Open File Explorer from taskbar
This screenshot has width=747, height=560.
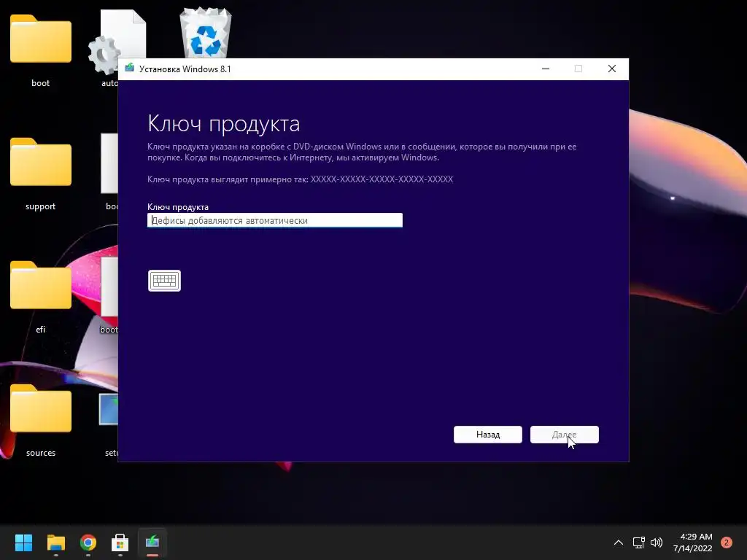pos(55,542)
